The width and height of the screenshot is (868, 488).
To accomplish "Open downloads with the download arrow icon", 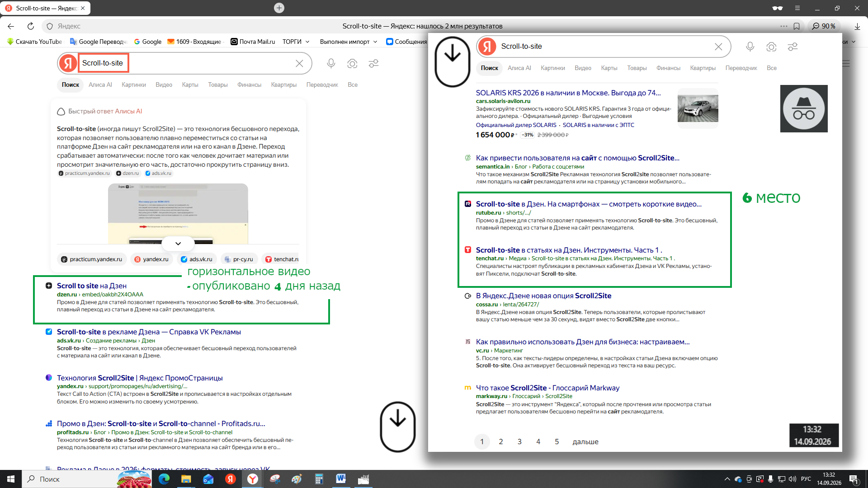I will (857, 26).
